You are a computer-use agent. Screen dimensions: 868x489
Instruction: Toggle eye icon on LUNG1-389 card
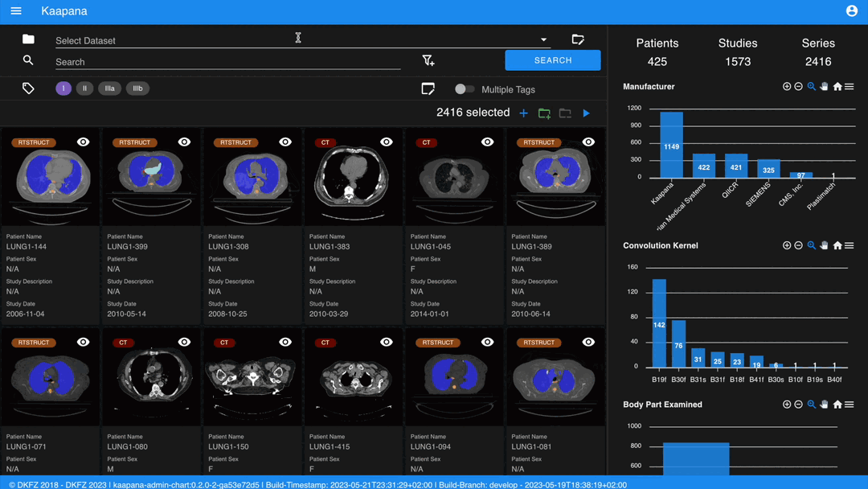[588, 142]
